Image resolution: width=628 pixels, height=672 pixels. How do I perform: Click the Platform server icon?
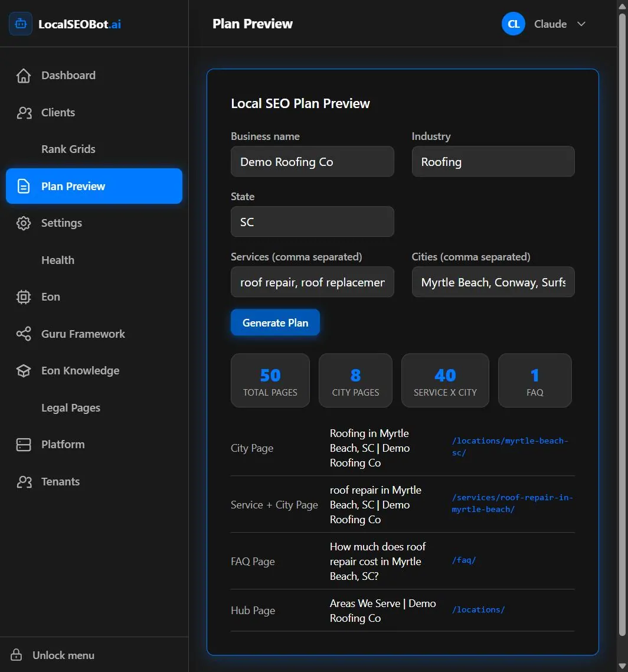tap(24, 445)
